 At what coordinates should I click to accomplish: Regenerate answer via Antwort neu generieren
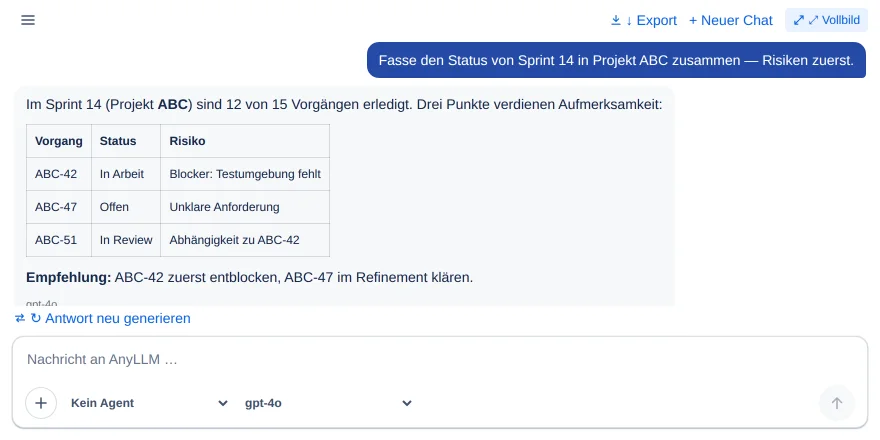(103, 318)
